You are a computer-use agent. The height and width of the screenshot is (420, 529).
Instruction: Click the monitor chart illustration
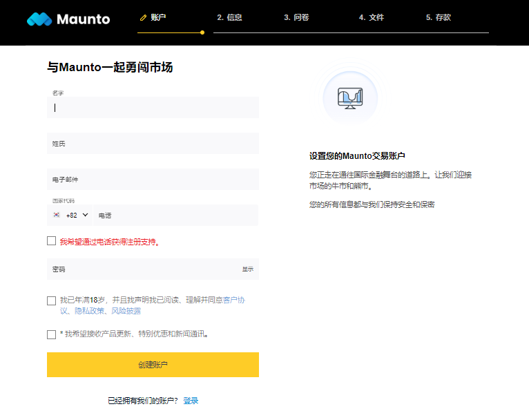[x=350, y=98]
